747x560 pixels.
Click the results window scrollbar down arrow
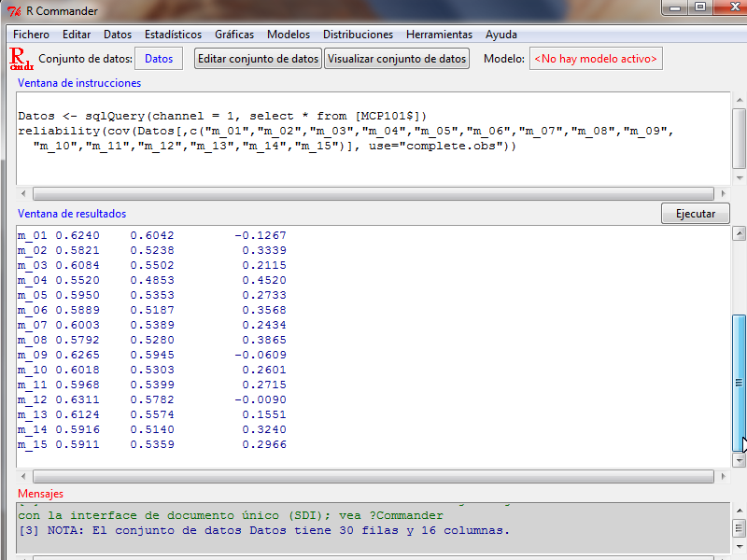point(739,460)
